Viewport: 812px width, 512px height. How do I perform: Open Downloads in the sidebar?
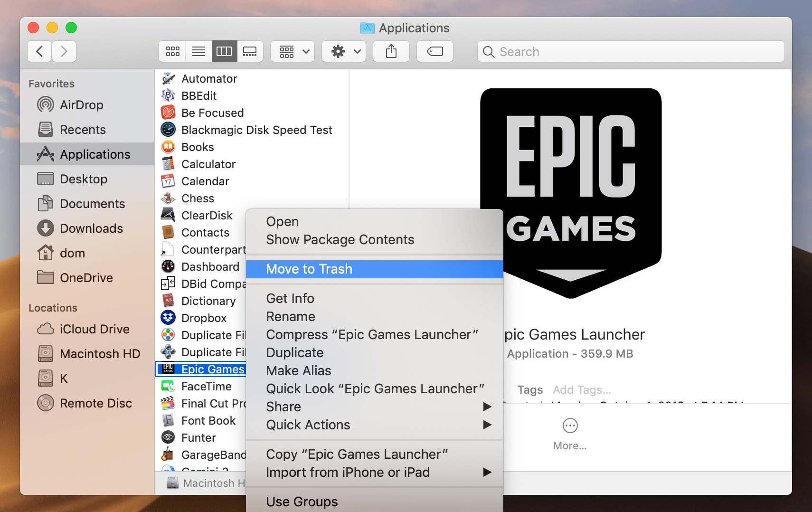pos(87,228)
